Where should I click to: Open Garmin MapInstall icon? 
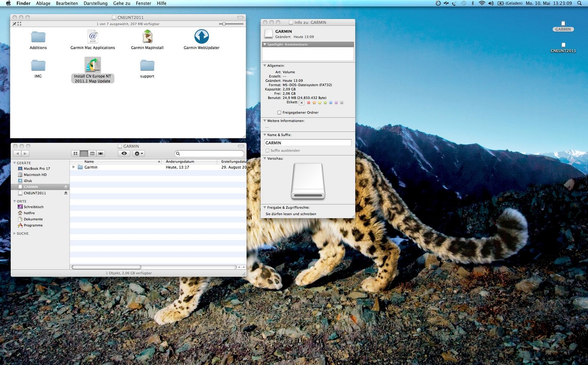147,37
